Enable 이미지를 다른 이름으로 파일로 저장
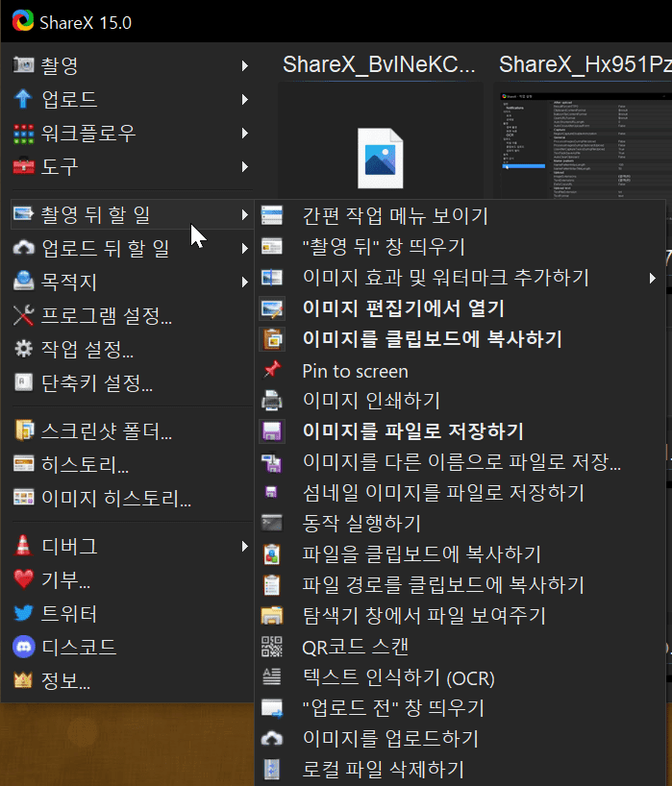 click(x=460, y=462)
